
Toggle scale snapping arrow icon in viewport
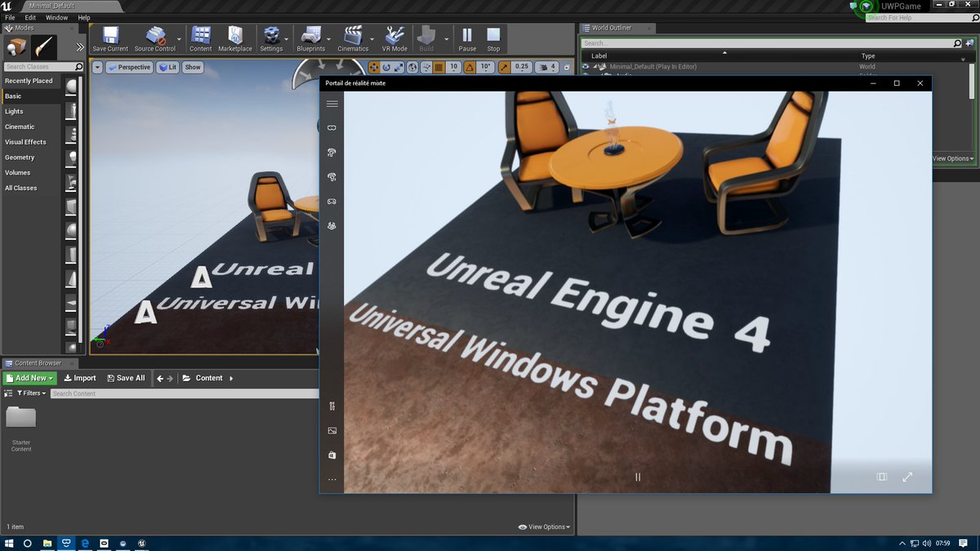point(505,67)
